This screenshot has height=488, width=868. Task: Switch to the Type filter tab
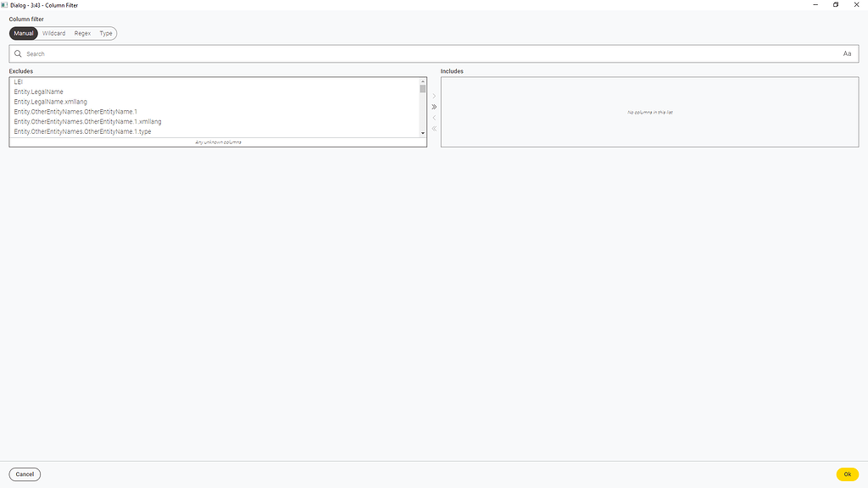(x=105, y=33)
